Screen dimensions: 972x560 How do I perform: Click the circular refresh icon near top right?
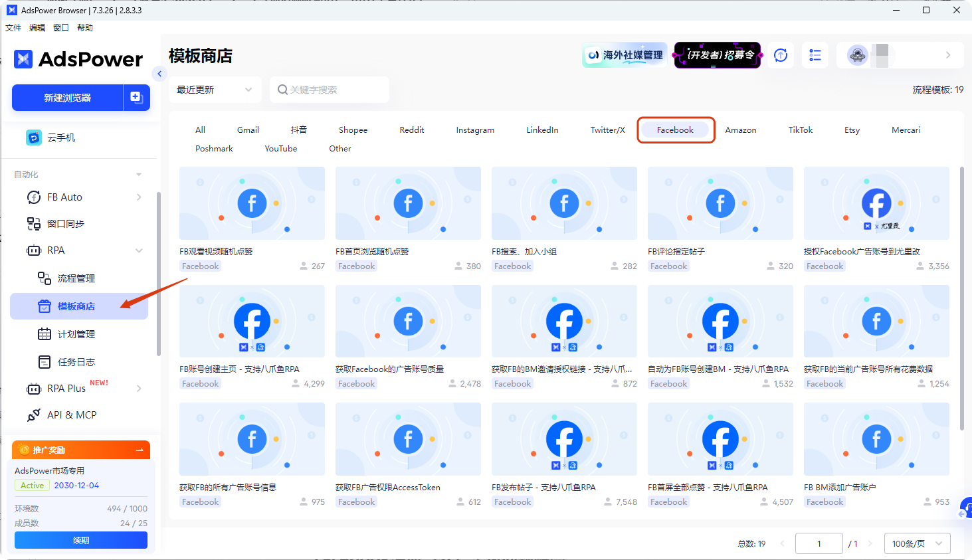pos(781,55)
